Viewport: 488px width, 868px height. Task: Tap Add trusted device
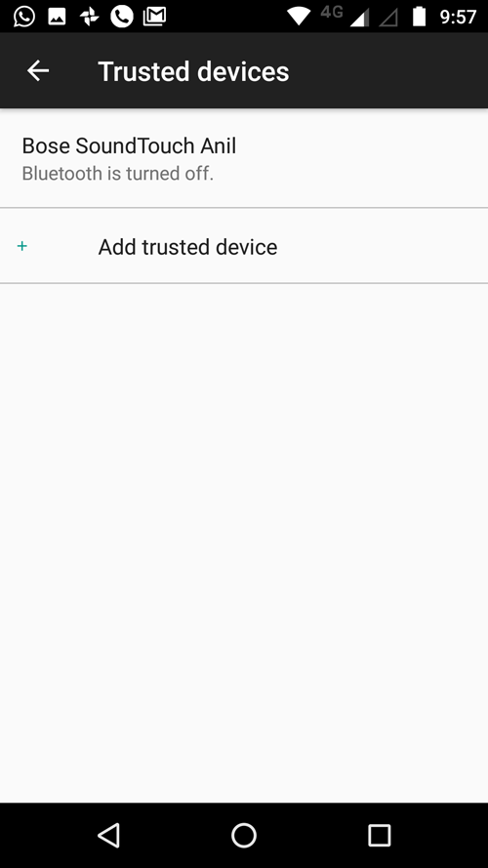(244, 246)
